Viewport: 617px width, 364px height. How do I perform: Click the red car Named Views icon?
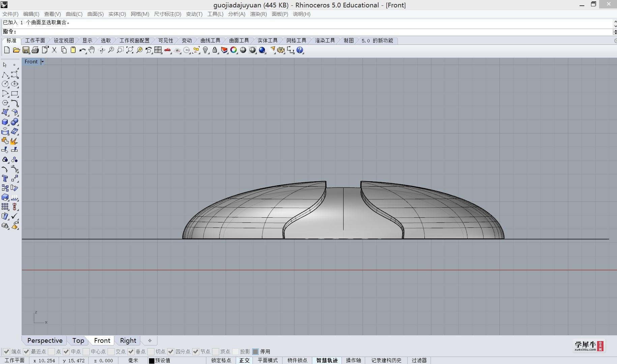tap(168, 50)
